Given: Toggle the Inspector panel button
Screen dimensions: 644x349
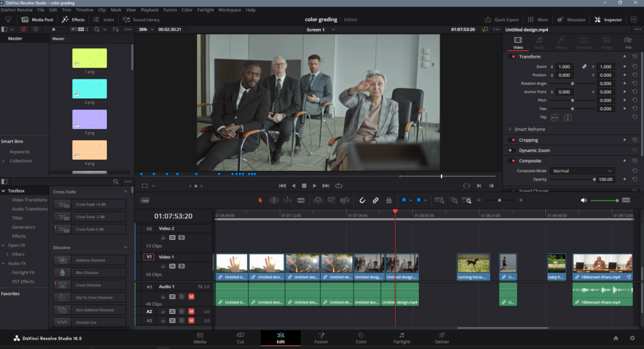Looking at the screenshot, I should point(608,19).
